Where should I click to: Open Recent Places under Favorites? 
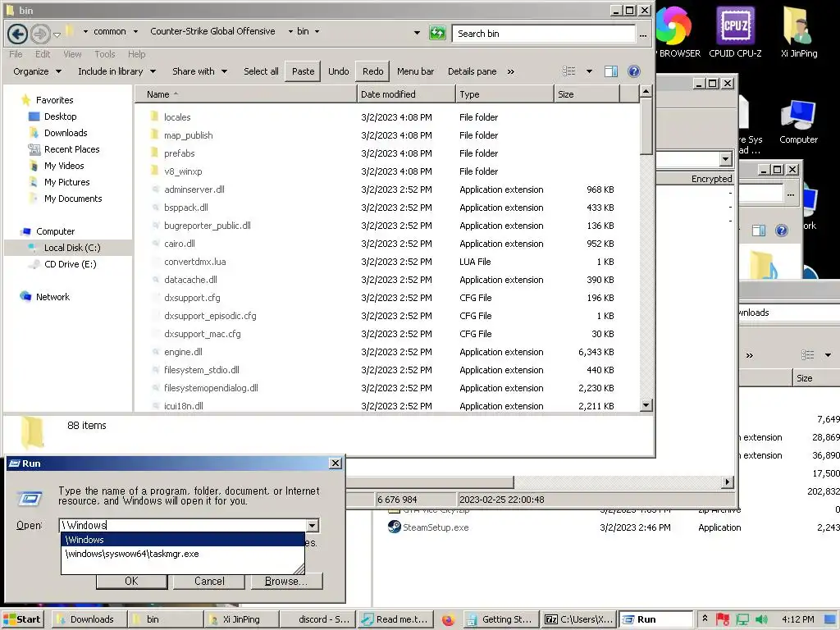tap(72, 149)
